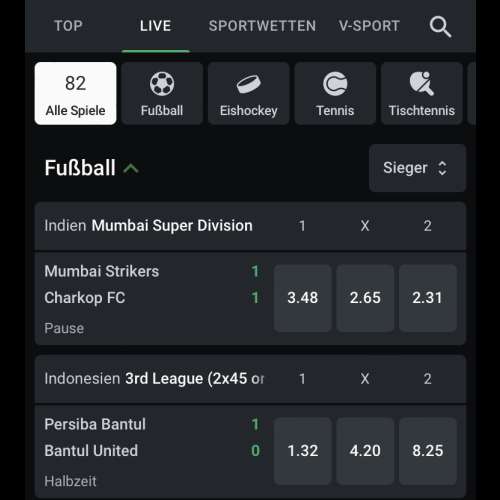500x500 pixels.
Task: Pick draw odds 4.20 in Bantul match
Action: coord(365,451)
